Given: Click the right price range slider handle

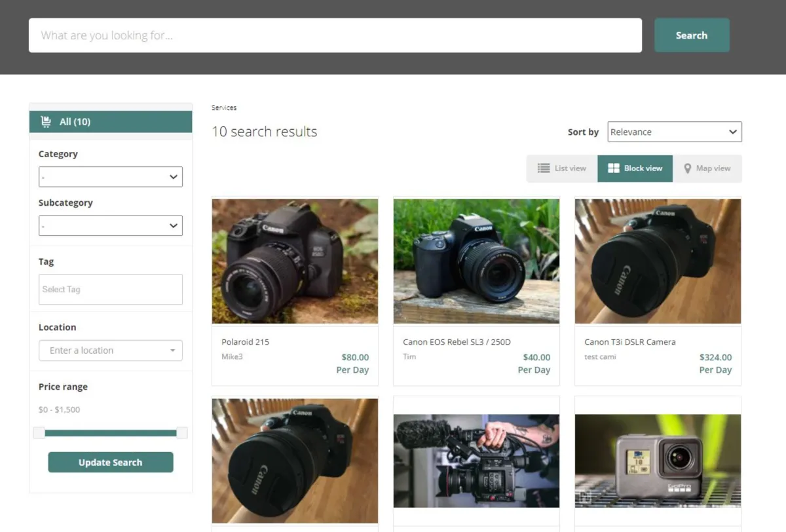Looking at the screenshot, I should (x=182, y=433).
